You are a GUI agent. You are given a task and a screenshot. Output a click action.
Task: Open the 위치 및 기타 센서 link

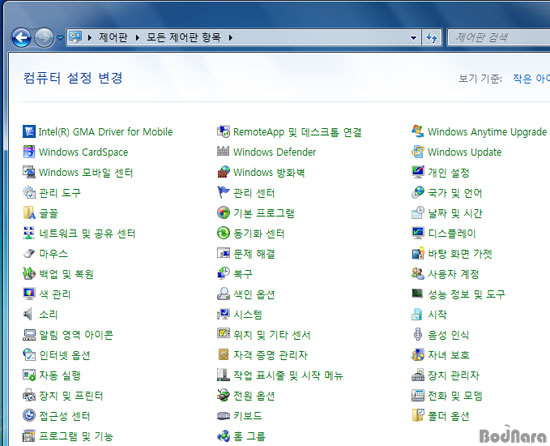pyautogui.click(x=272, y=335)
